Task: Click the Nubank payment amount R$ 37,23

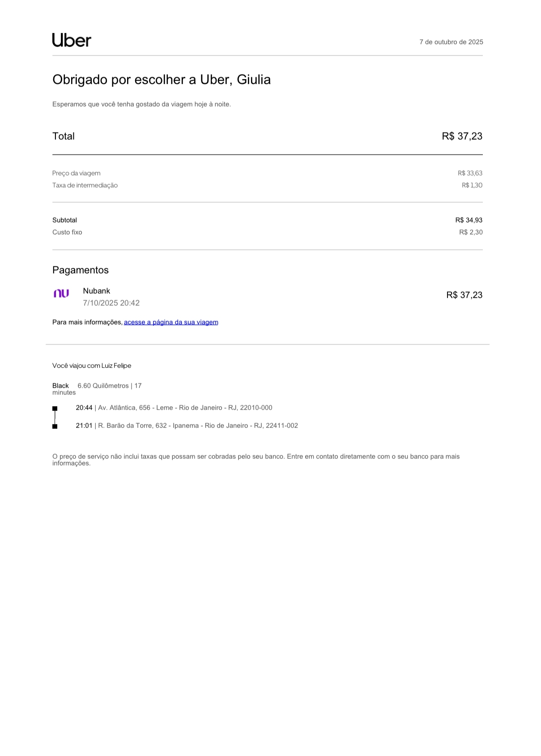Action: [464, 295]
